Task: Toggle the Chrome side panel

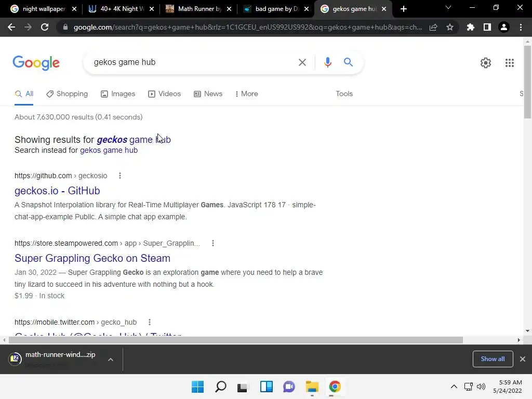Action: coord(487,27)
